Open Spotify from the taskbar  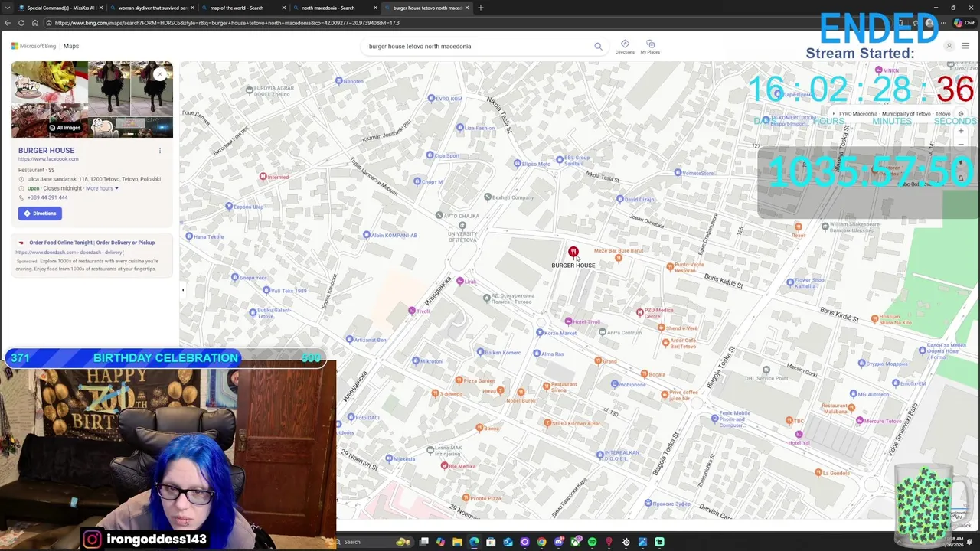tap(592, 542)
